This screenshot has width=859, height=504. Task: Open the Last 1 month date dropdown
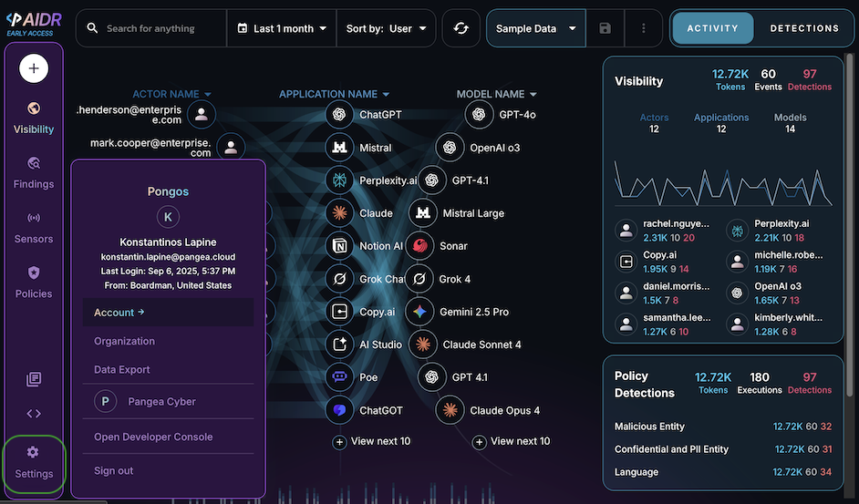coord(282,28)
